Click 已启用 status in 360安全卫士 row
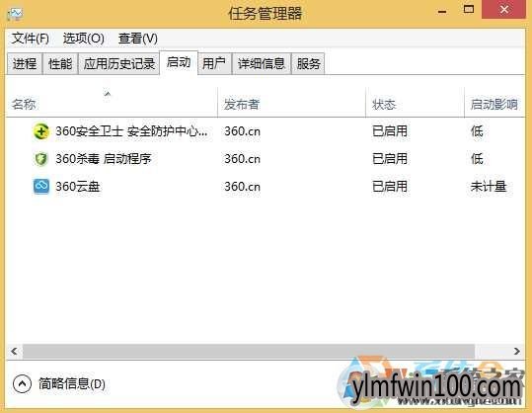The image size is (532, 413). point(390,131)
